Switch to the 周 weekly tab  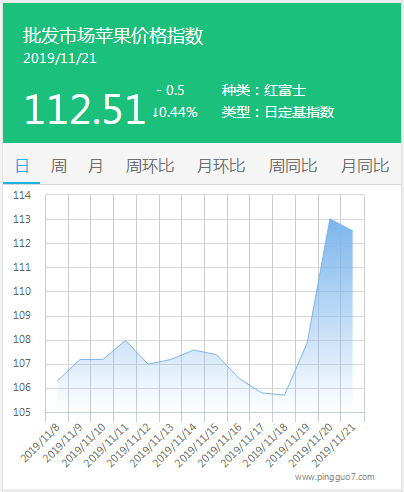coord(59,166)
